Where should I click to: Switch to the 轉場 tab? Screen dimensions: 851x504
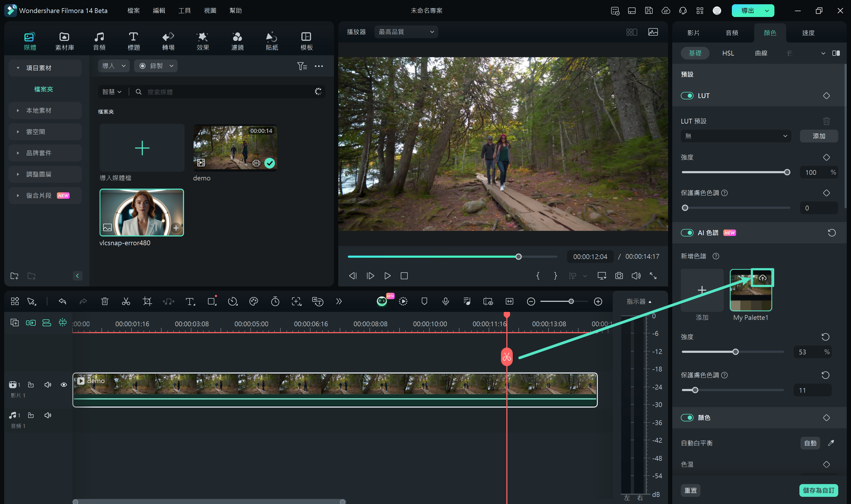168,41
